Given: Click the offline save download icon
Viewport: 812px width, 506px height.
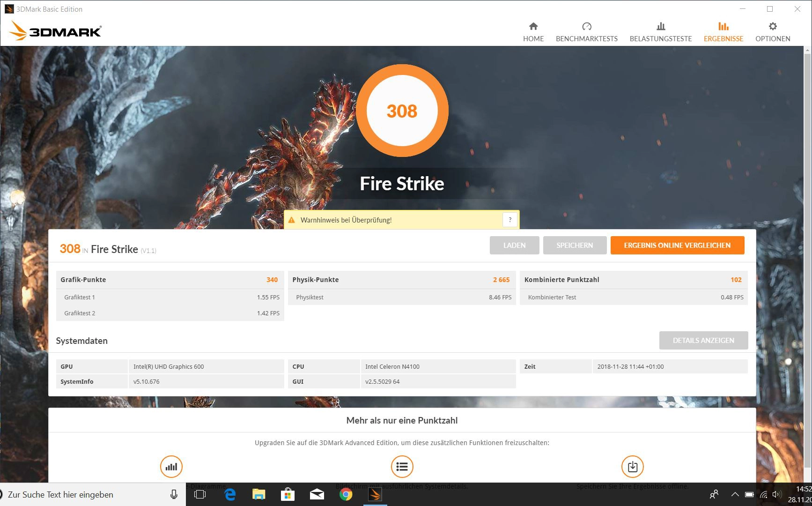Looking at the screenshot, I should (x=632, y=467).
